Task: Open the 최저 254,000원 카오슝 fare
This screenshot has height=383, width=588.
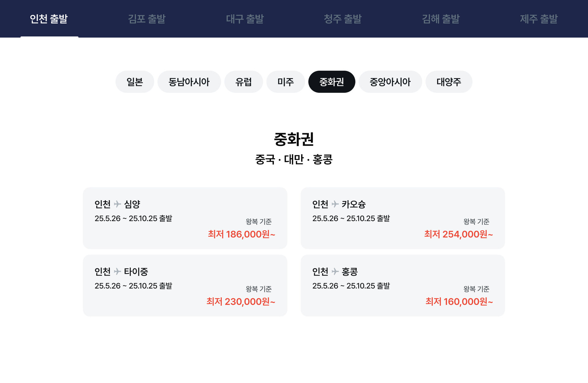Action: coord(458,234)
